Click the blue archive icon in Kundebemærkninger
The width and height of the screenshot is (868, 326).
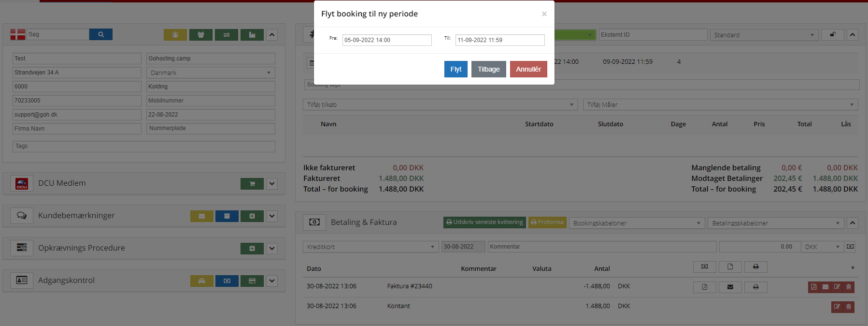[227, 216]
